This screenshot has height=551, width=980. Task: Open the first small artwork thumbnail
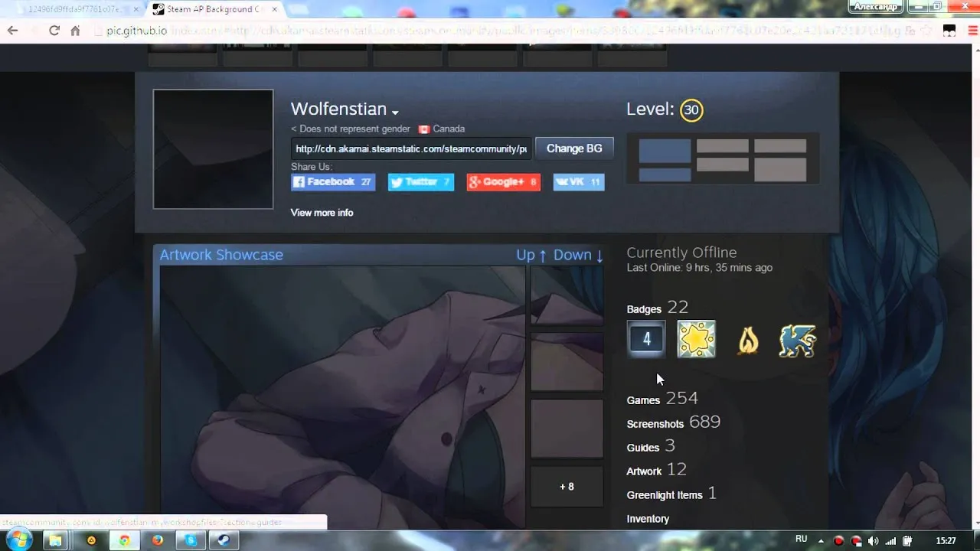(567, 295)
